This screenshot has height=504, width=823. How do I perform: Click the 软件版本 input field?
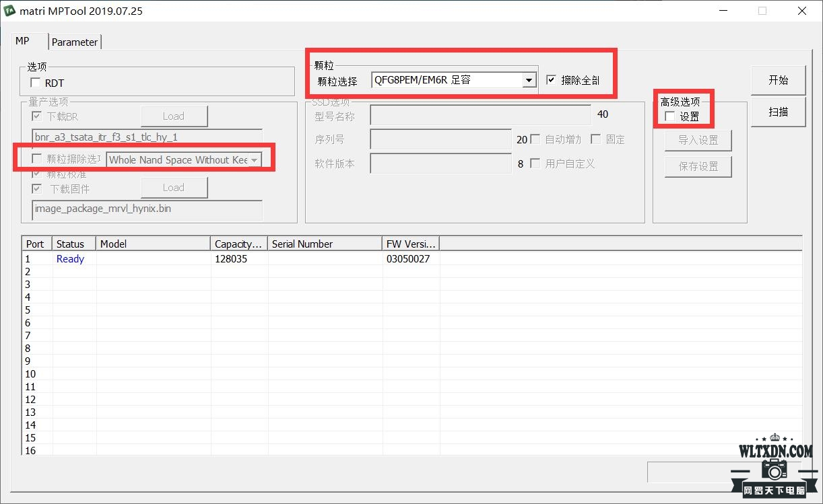pyautogui.click(x=441, y=164)
